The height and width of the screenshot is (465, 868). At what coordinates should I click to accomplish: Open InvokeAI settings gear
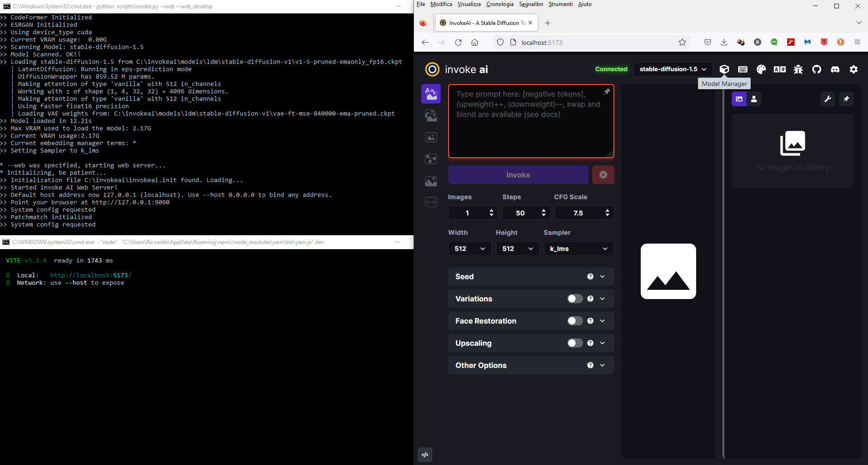tap(854, 69)
